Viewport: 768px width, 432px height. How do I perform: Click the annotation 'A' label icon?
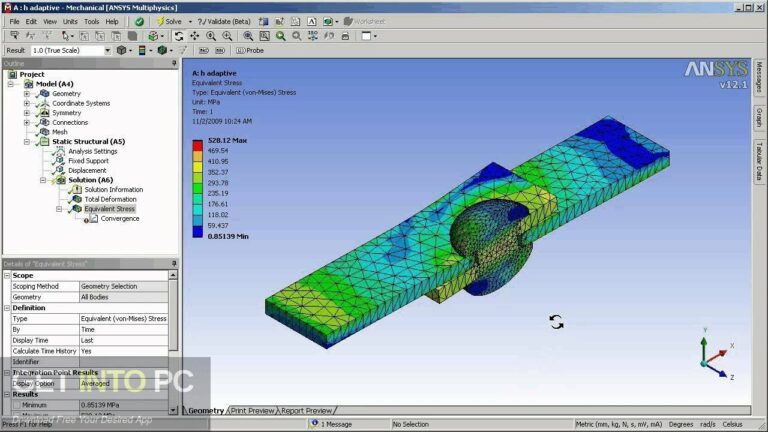312,22
